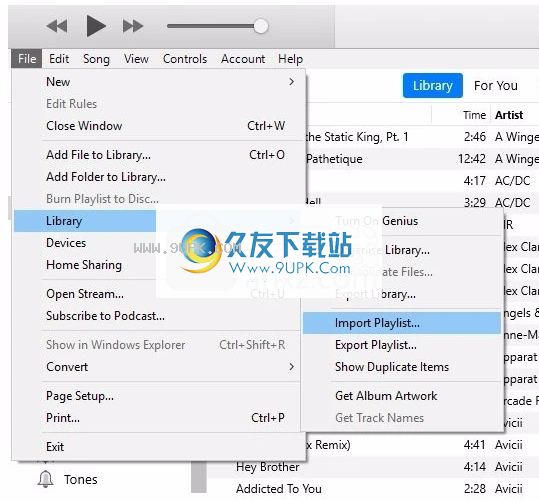Click the Tones bell icon in sidebar
Viewport: 539px width, 502px height.
46,479
